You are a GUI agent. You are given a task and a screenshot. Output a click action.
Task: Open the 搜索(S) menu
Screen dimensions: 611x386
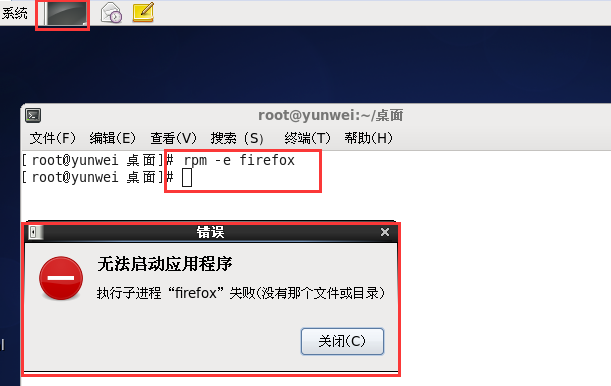[237, 138]
